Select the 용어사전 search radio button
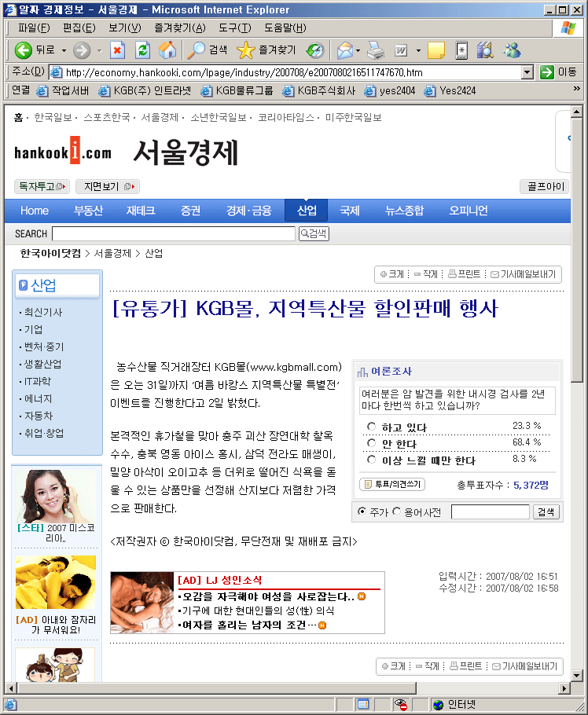588x715 pixels. pos(396,511)
